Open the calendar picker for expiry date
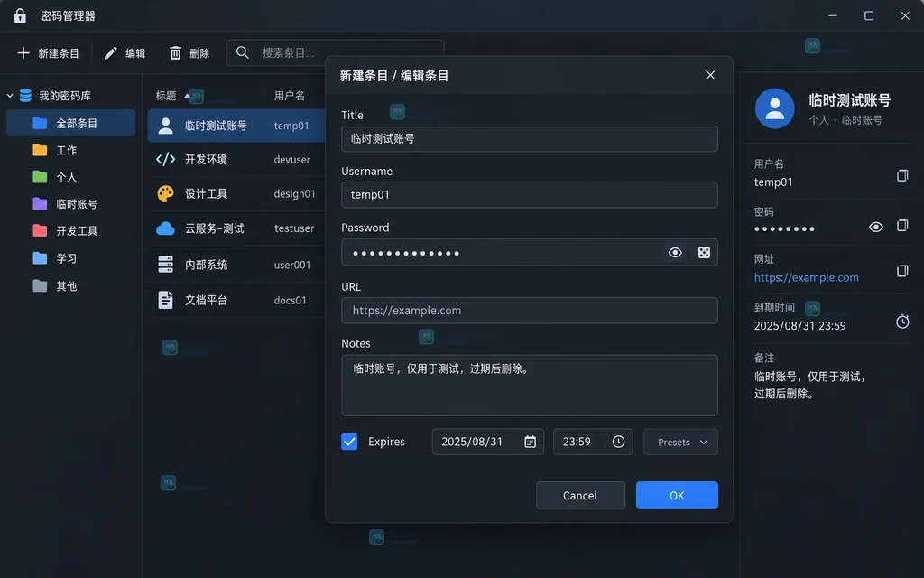This screenshot has width=924, height=578. [x=530, y=442]
